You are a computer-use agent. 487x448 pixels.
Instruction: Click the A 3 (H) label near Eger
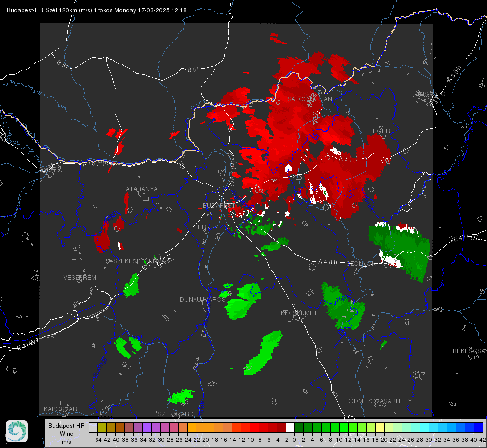(x=348, y=158)
